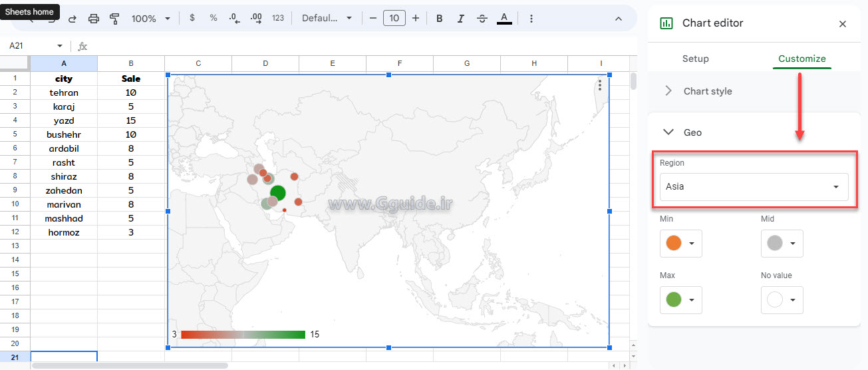Click the selected cell A21
Image resolution: width=868 pixels, height=370 pixels.
pyautogui.click(x=64, y=357)
